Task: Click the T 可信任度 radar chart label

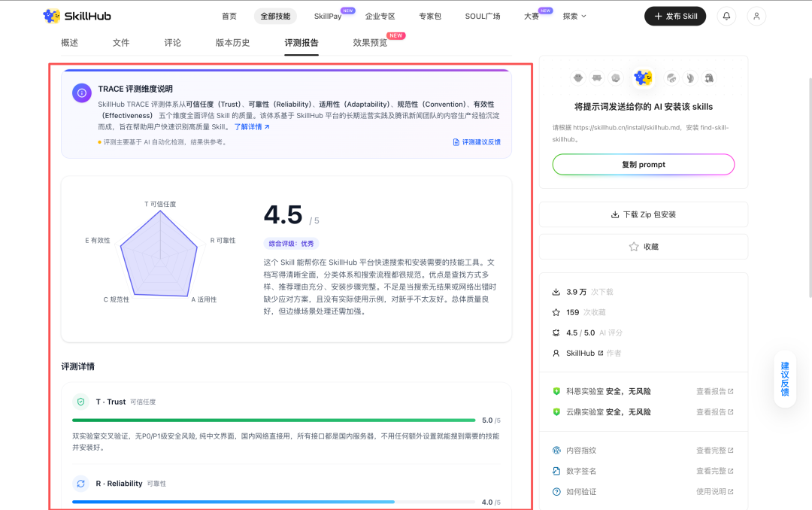Action: pos(160,204)
